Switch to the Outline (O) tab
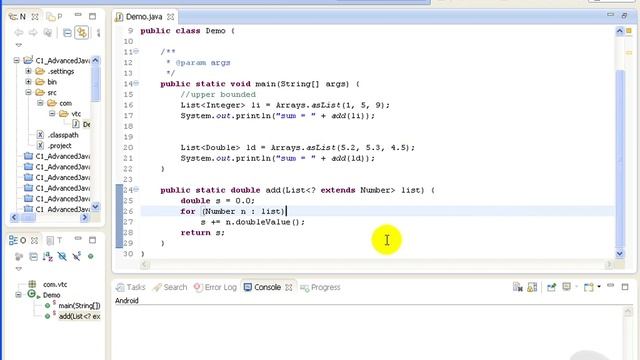 [x=18, y=241]
